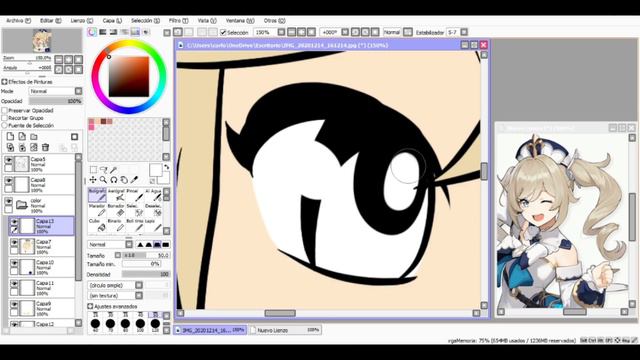Image resolution: width=640 pixels, height=360 pixels.
Task: Choose the sharpest triangle brush edge shape
Action: pos(140,244)
